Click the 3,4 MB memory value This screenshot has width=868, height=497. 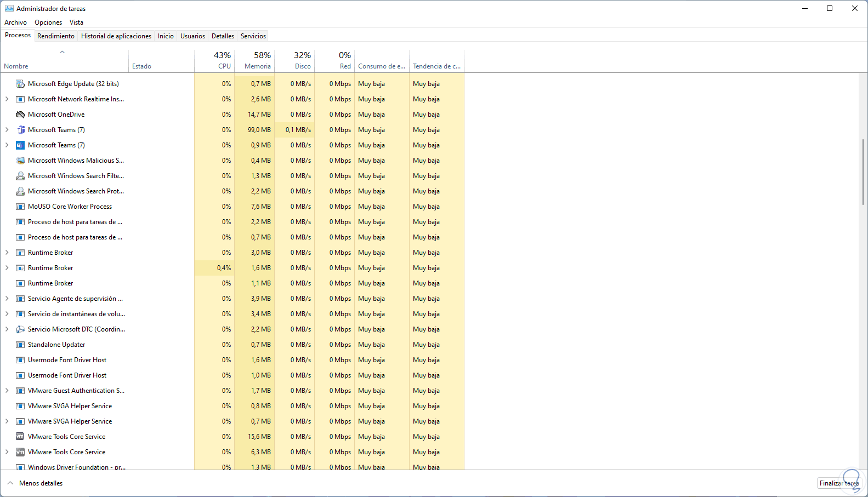pyautogui.click(x=261, y=314)
